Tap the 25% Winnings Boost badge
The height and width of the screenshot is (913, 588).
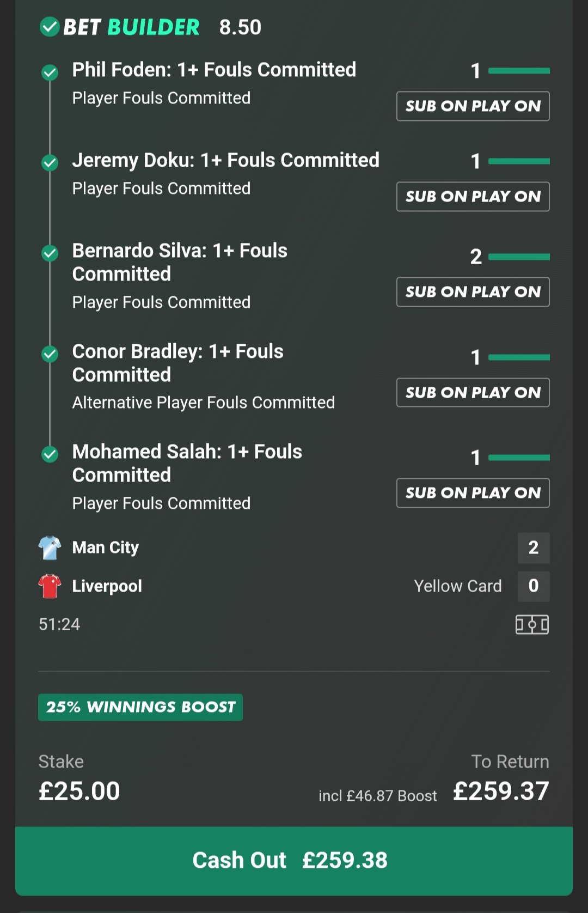click(x=140, y=707)
